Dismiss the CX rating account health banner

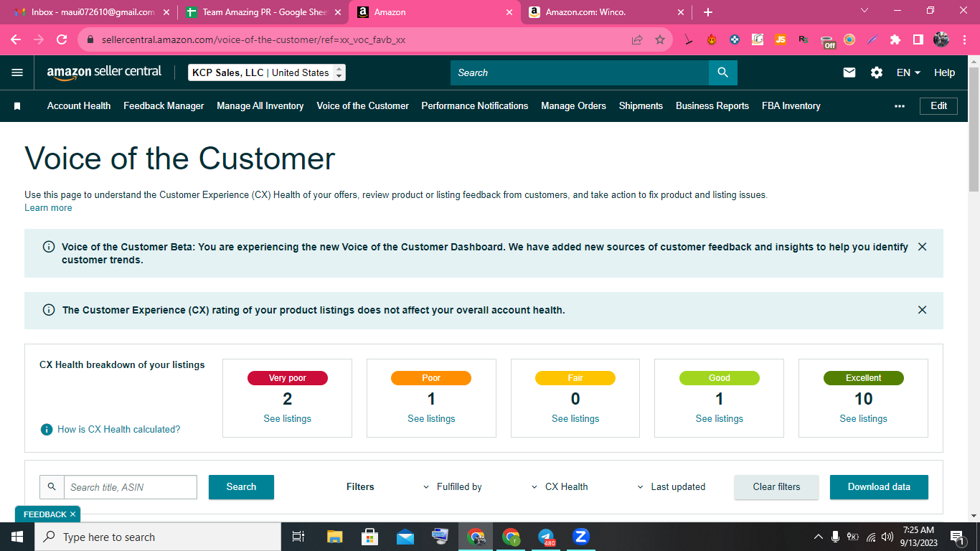pos(923,310)
